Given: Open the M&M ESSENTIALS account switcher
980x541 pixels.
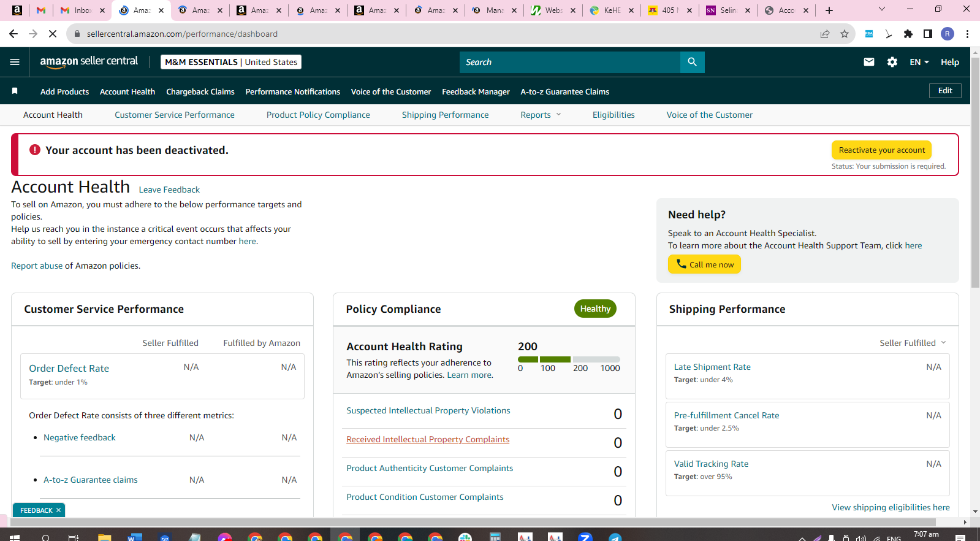Looking at the screenshot, I should click(x=231, y=62).
